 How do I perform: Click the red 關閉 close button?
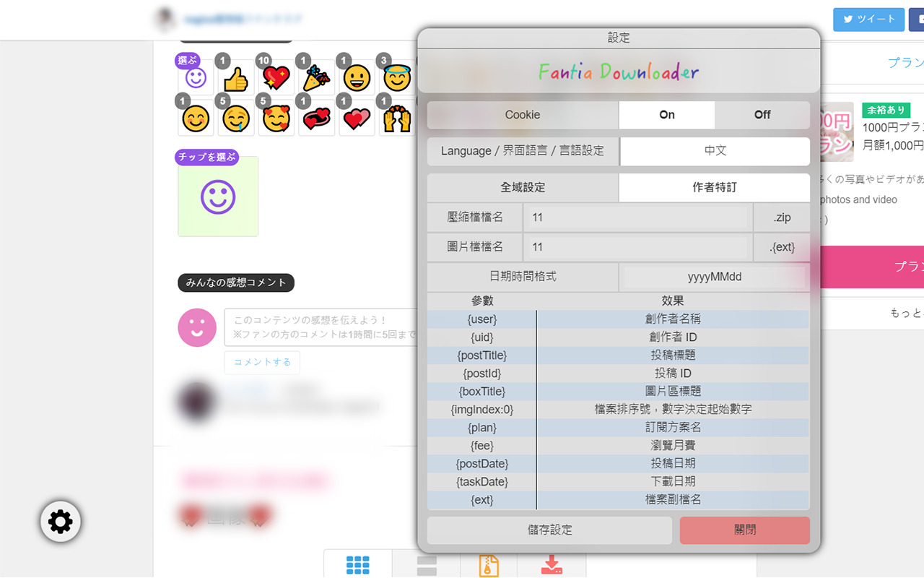click(x=745, y=530)
